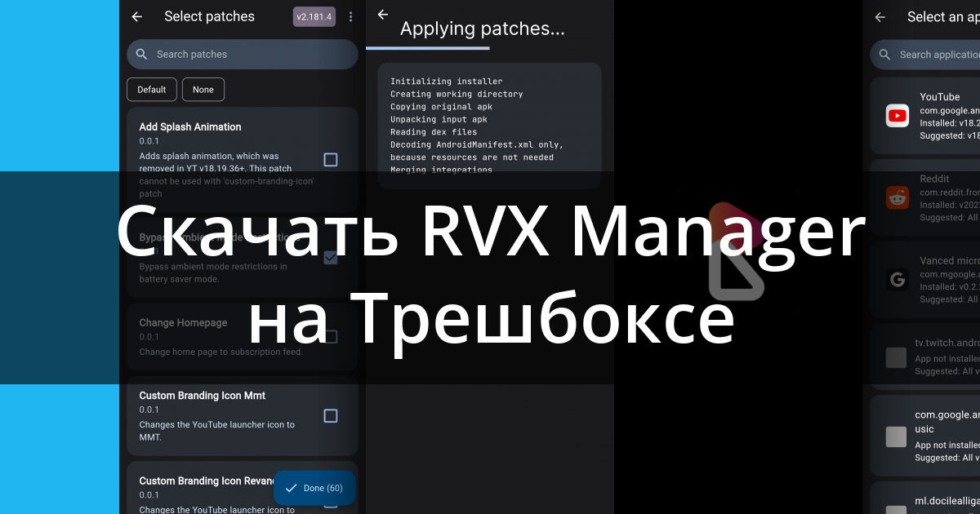Tap the placeholder icon for the com.google music app

[897, 436]
